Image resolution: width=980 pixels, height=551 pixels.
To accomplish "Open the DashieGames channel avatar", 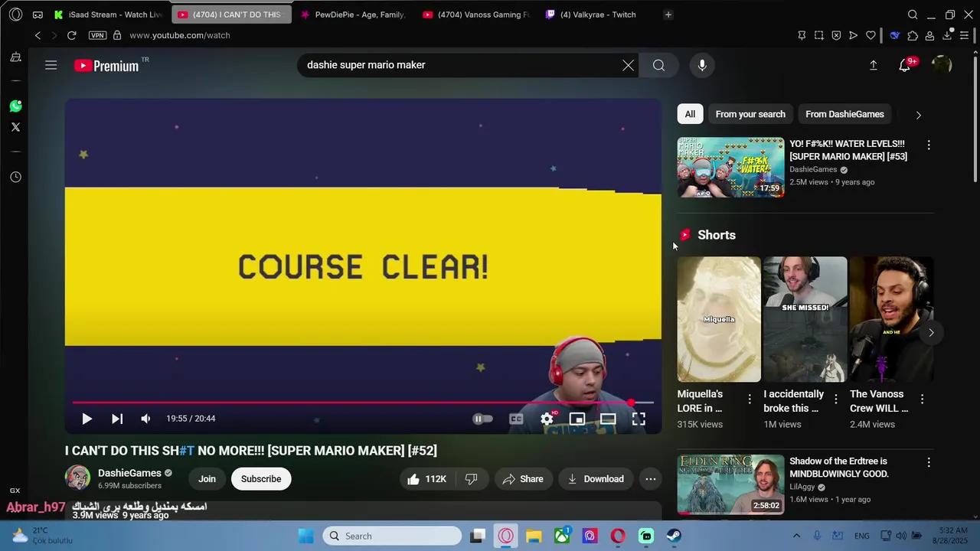I will coord(77,478).
